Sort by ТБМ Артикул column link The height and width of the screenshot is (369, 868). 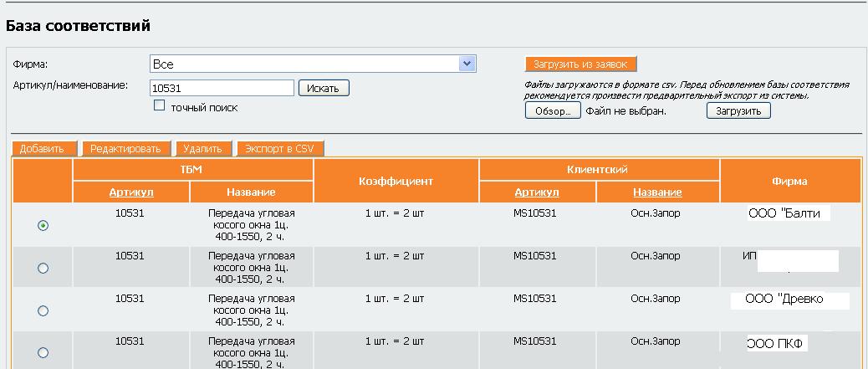click(x=131, y=192)
